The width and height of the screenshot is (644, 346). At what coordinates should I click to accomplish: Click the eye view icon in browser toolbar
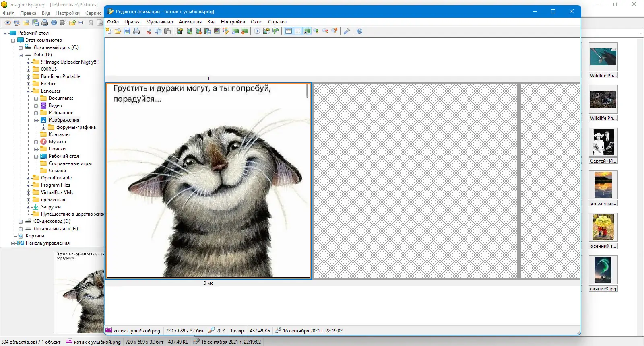tap(8, 23)
